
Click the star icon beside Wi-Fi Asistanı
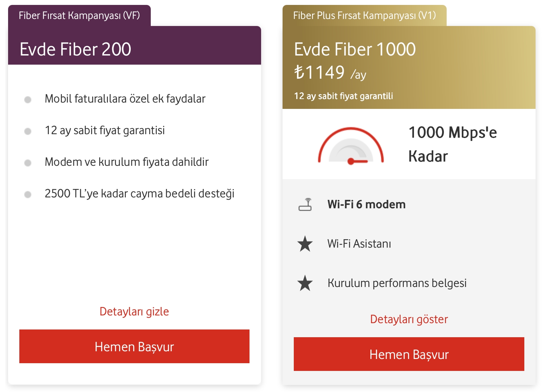tap(305, 244)
